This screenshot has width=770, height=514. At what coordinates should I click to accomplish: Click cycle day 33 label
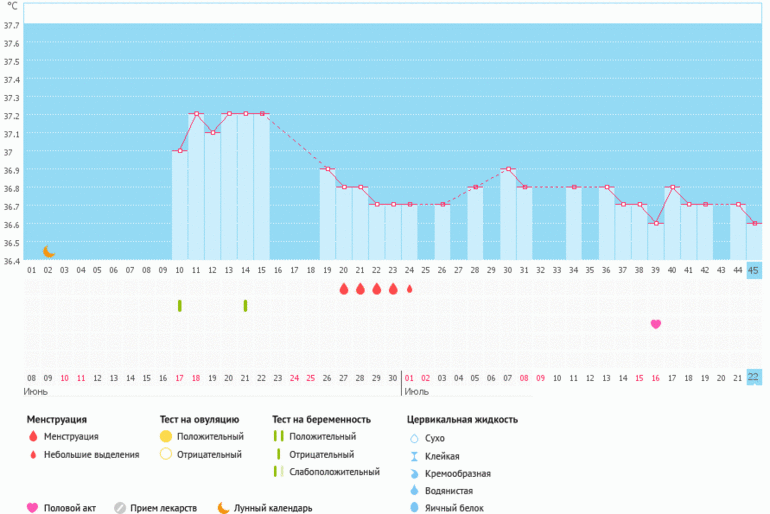point(557,270)
